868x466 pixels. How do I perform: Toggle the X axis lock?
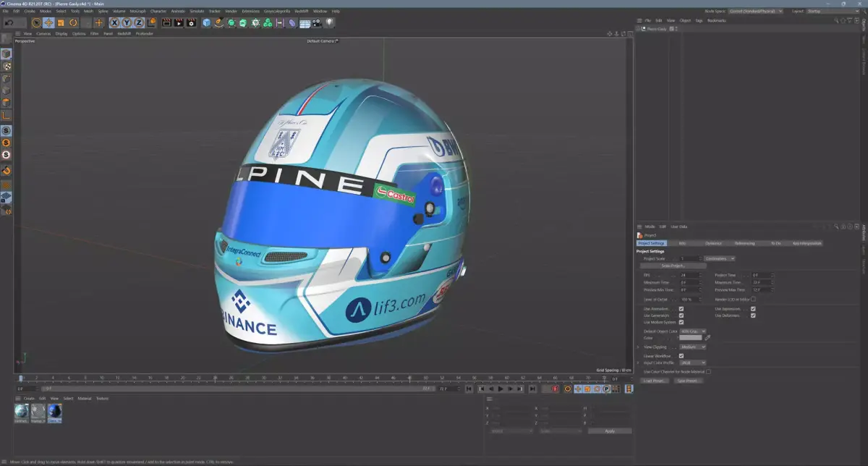(114, 22)
